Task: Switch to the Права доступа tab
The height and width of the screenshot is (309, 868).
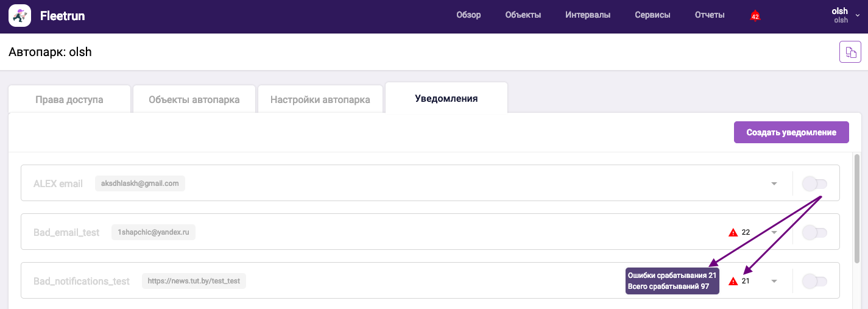Action: (x=69, y=100)
